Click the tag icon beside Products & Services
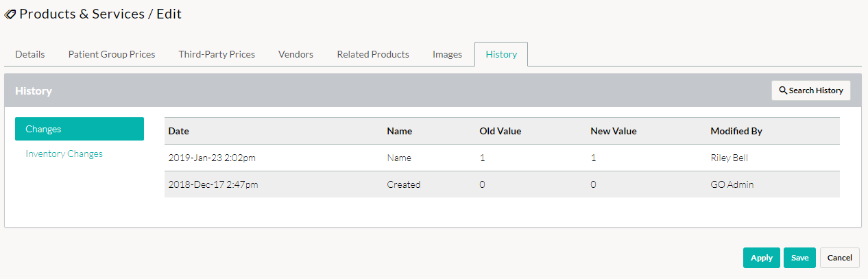This screenshot has width=868, height=279. pos(10,14)
